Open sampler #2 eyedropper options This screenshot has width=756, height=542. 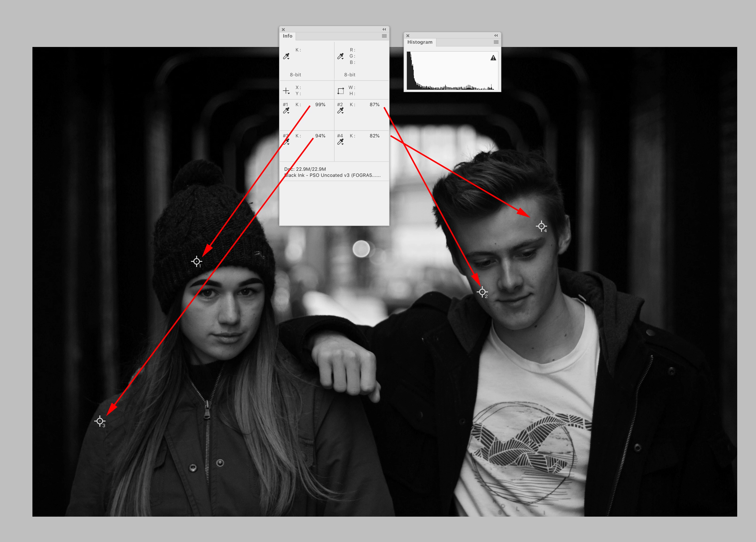(340, 111)
